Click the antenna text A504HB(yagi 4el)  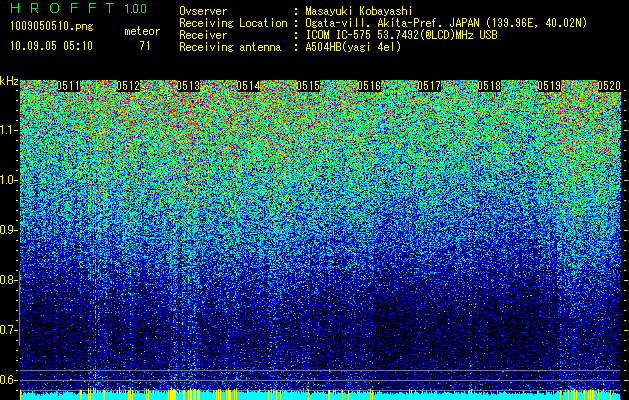click(353, 47)
